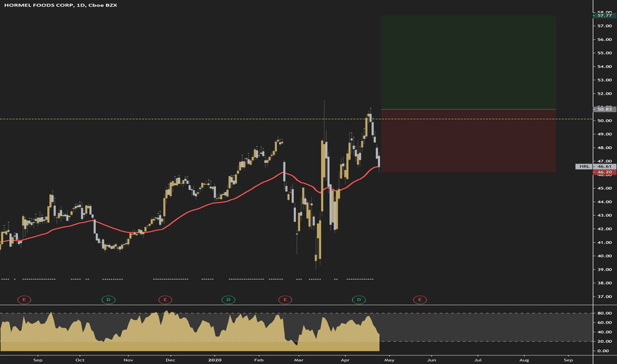Click the Apr label on the time axis
Screen dimensions: 617x364
click(x=345, y=360)
